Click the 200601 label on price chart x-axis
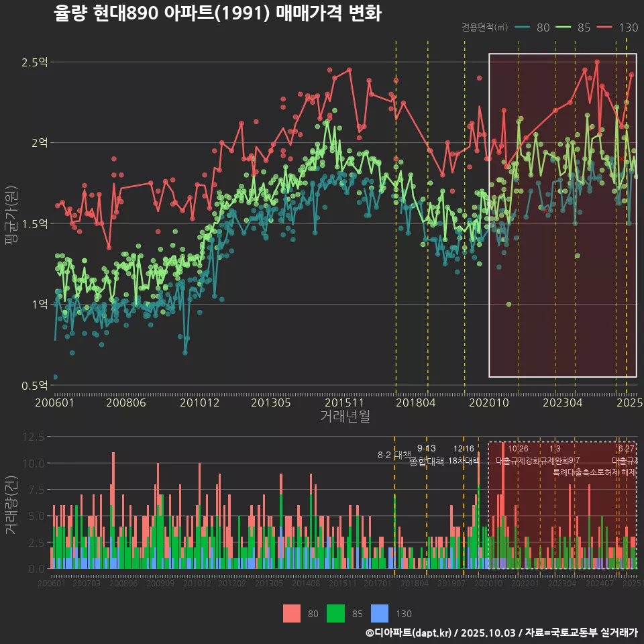 (54, 402)
